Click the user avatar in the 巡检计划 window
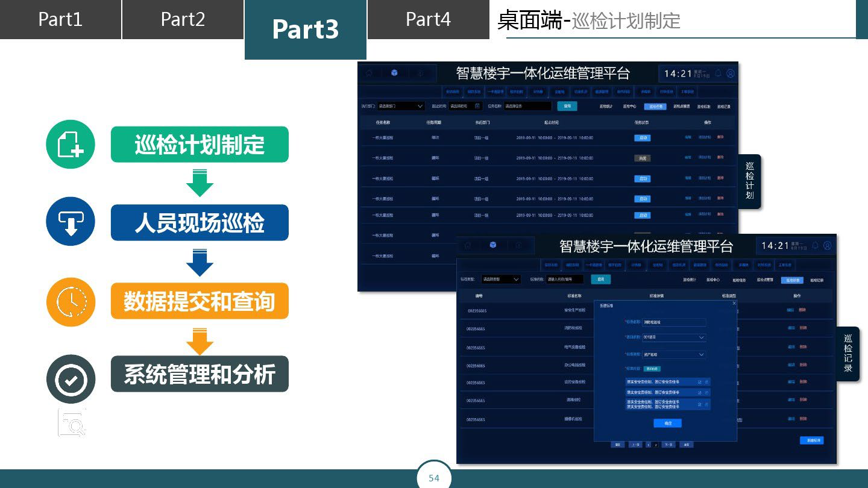This screenshot has height=488, width=868. [x=731, y=73]
